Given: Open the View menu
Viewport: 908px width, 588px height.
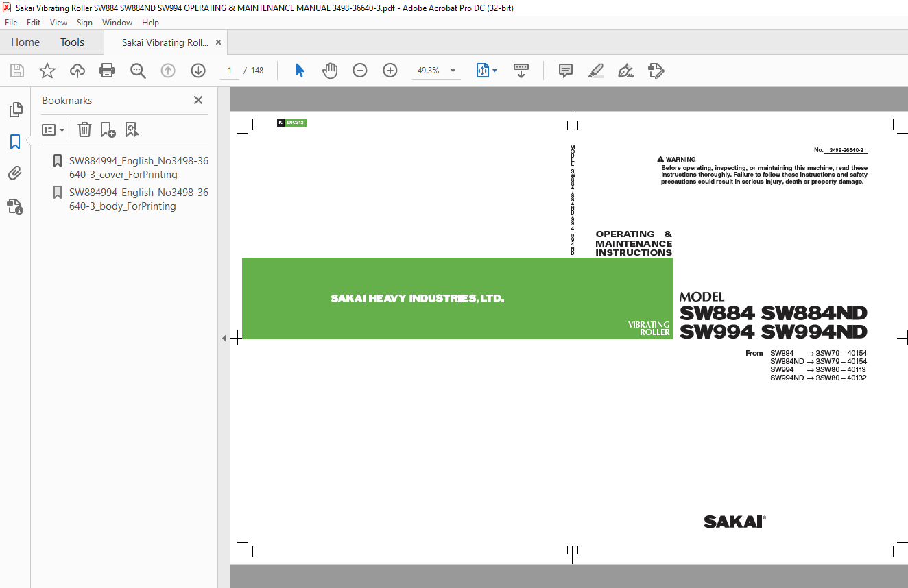Looking at the screenshot, I should [58, 23].
